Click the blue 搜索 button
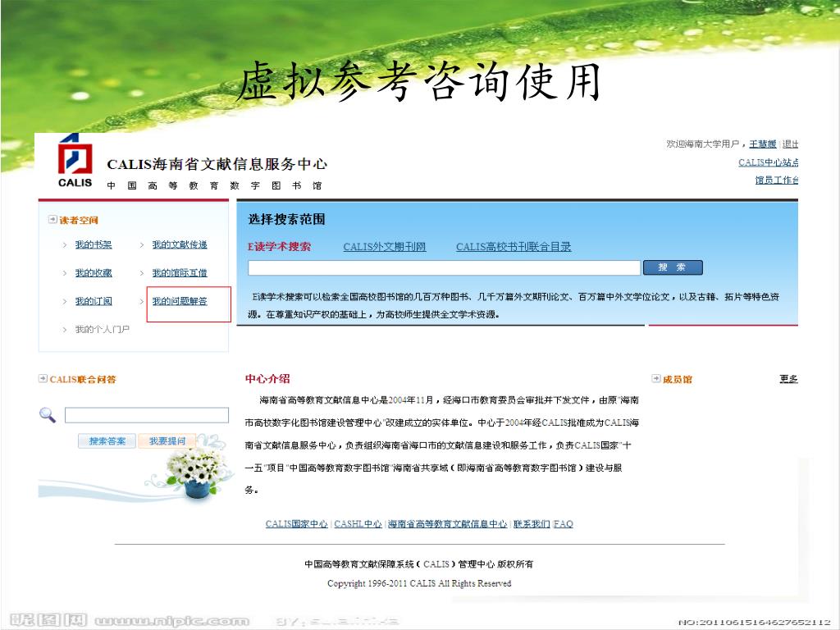 pos(673,267)
